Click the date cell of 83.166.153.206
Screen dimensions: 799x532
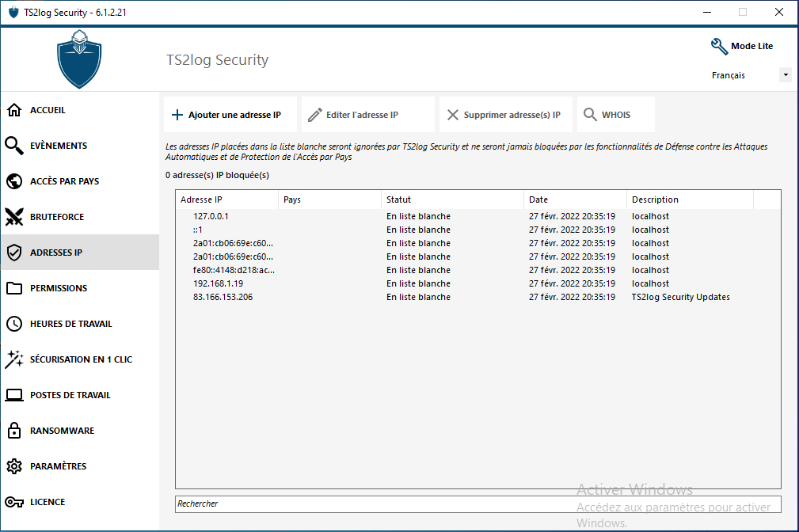[x=572, y=297]
